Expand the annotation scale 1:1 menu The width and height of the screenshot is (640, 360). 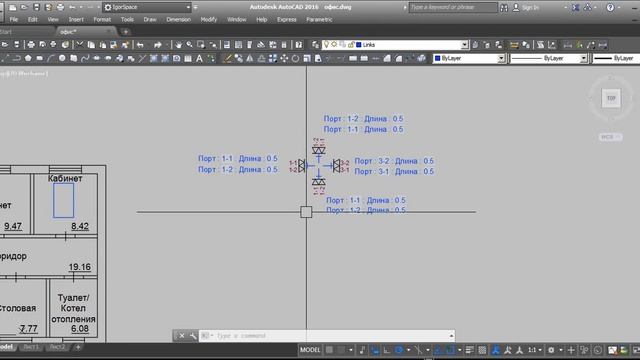pyautogui.click(x=535, y=350)
